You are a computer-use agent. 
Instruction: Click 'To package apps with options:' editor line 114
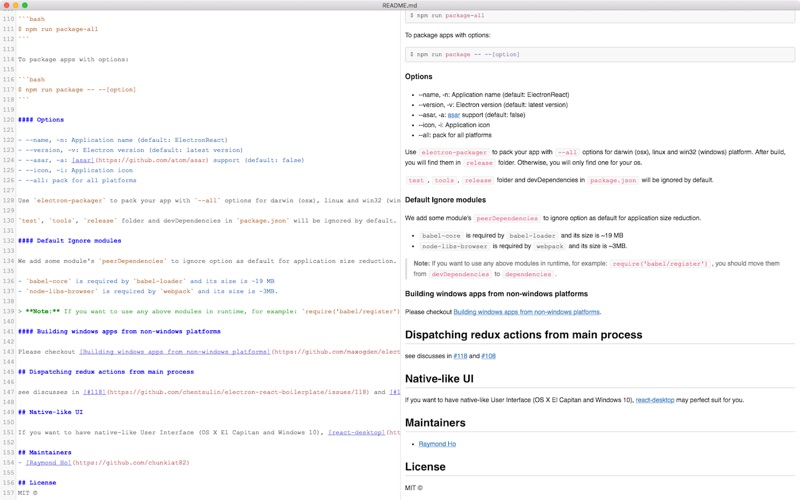click(73, 59)
